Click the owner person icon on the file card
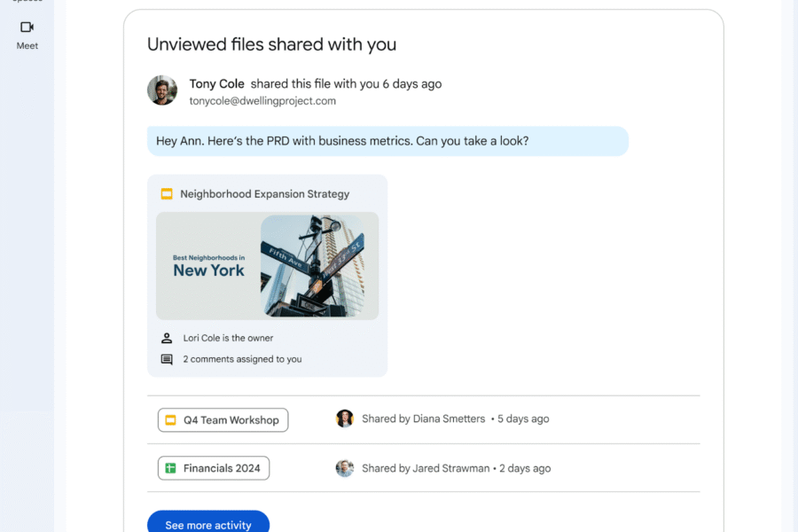Screen dimensions: 798x532 tap(167, 338)
